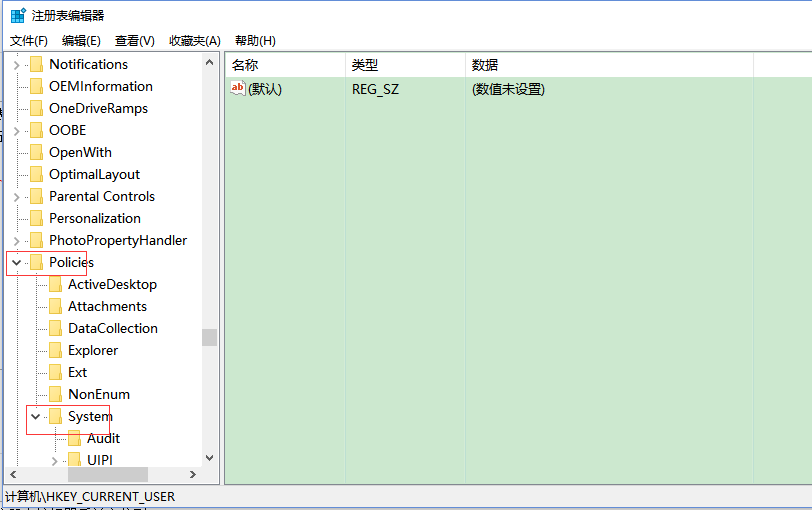Click the Registry Editor app icon in title bar
The width and height of the screenshot is (812, 510).
click(x=18, y=15)
